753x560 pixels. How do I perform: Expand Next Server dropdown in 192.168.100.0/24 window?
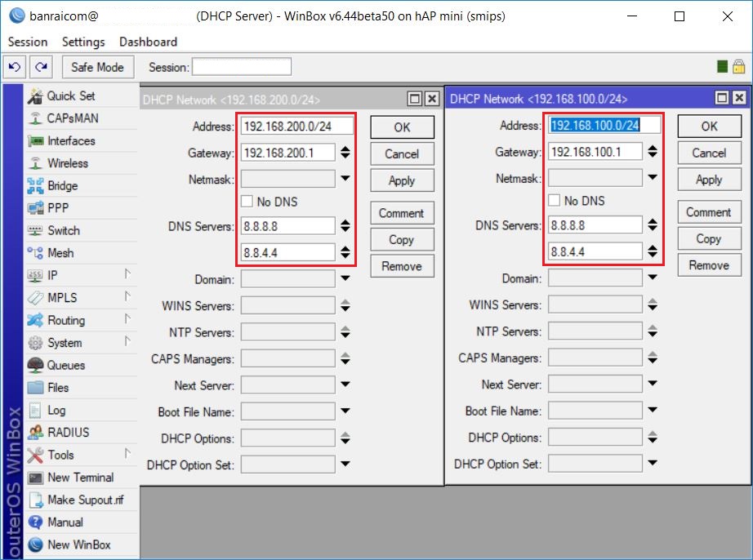[x=653, y=384]
